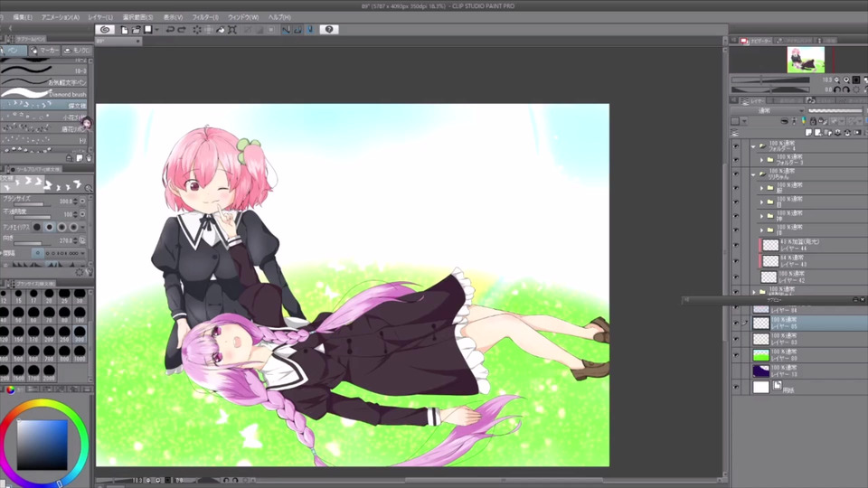Click navigator zoom out magnifier icon

tap(836, 80)
